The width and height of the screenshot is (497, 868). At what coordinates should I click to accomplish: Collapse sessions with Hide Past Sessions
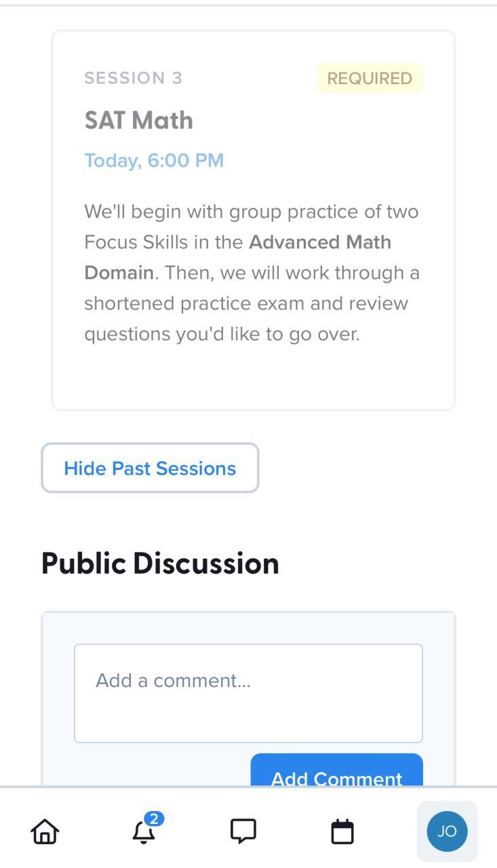click(150, 468)
